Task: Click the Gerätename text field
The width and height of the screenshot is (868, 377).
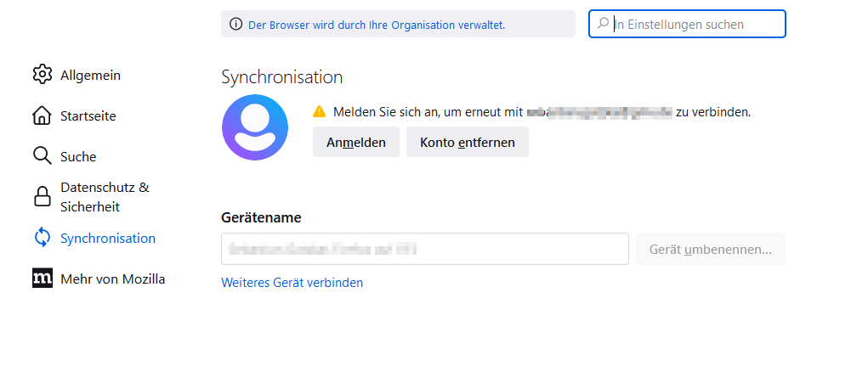Action: pyautogui.click(x=424, y=250)
